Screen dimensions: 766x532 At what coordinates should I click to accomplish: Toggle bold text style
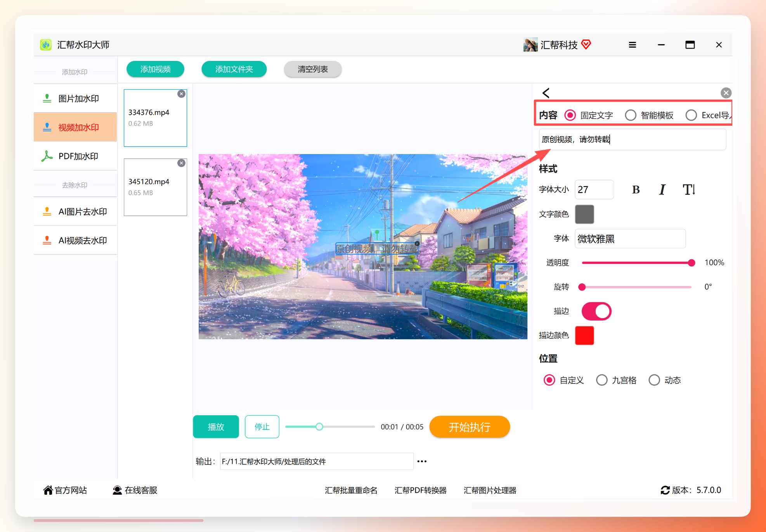[x=636, y=189]
